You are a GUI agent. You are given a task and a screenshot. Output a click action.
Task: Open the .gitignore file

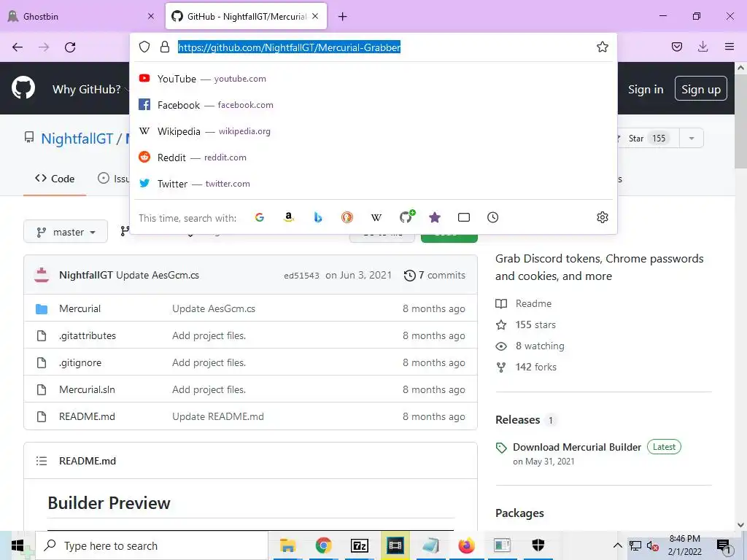(x=80, y=363)
